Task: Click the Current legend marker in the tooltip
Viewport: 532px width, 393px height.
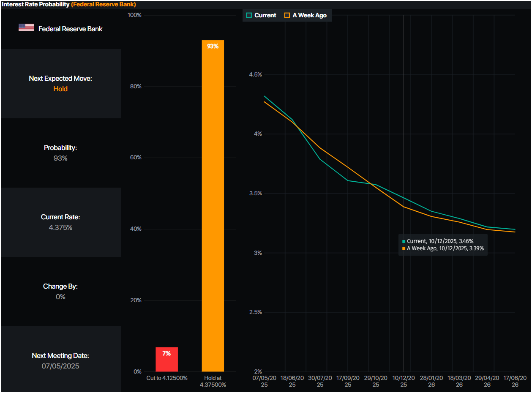Action: 404,241
